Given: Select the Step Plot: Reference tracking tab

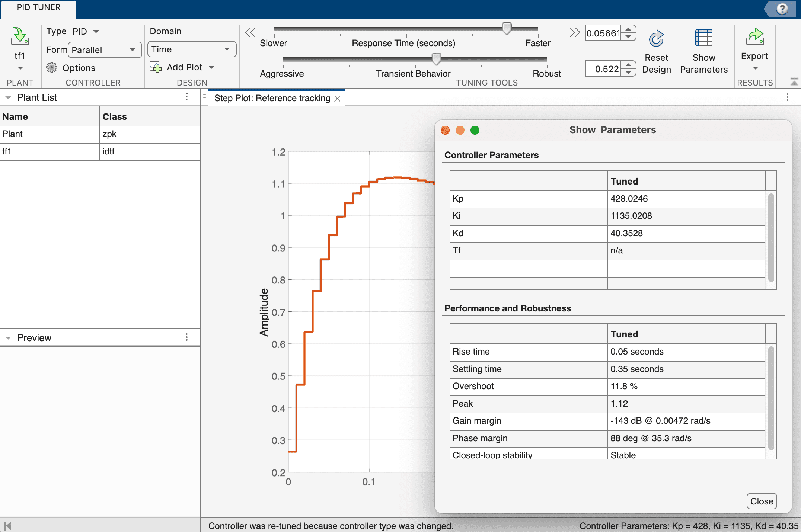Looking at the screenshot, I should coord(272,98).
